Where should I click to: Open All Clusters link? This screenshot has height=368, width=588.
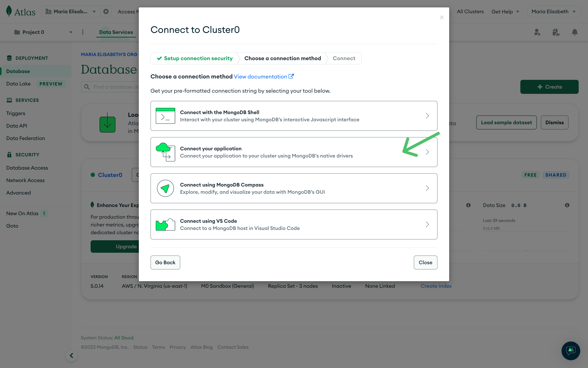(470, 11)
